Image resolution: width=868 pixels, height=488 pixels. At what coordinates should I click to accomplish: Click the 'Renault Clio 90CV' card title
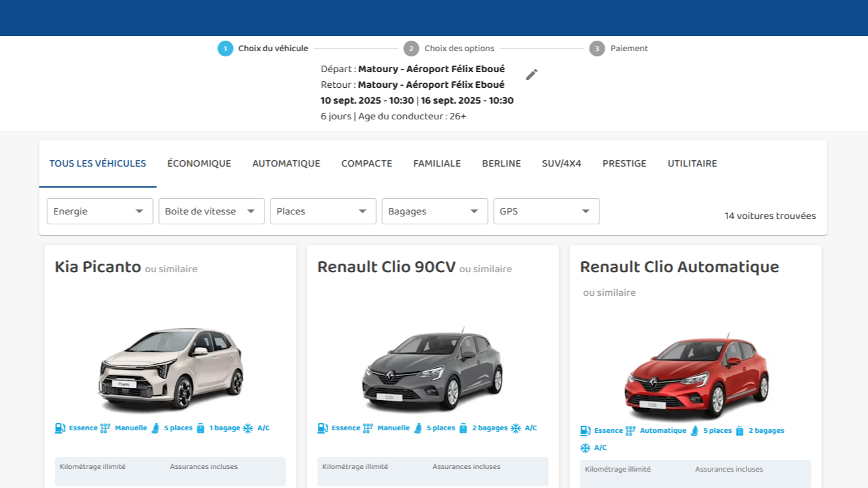pos(386,267)
